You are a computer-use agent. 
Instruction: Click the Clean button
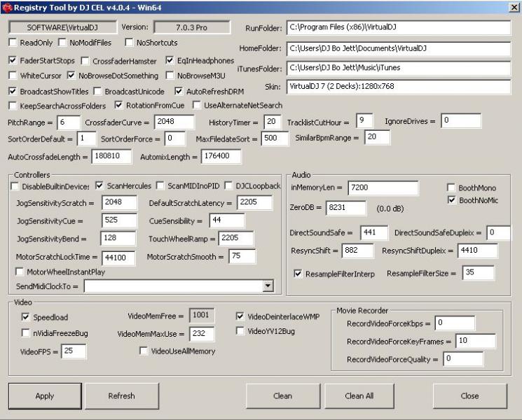point(282,395)
